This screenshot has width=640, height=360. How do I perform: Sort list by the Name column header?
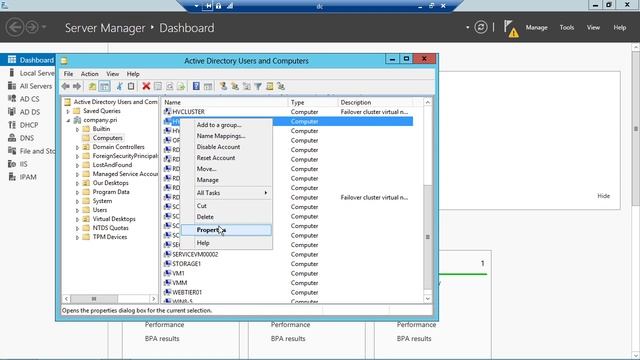coord(224,102)
